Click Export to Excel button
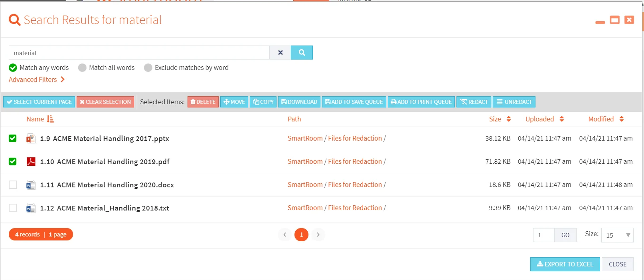This screenshot has width=644, height=280. coord(565,264)
